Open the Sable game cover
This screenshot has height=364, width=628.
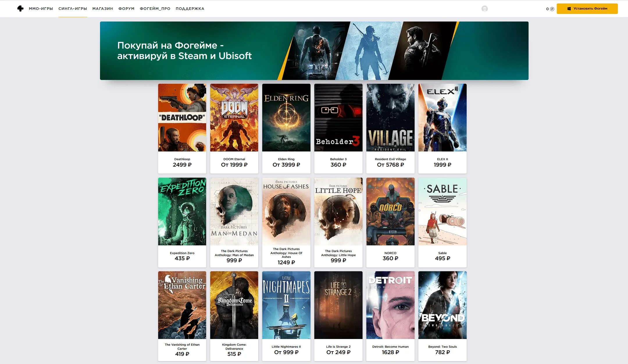(442, 211)
